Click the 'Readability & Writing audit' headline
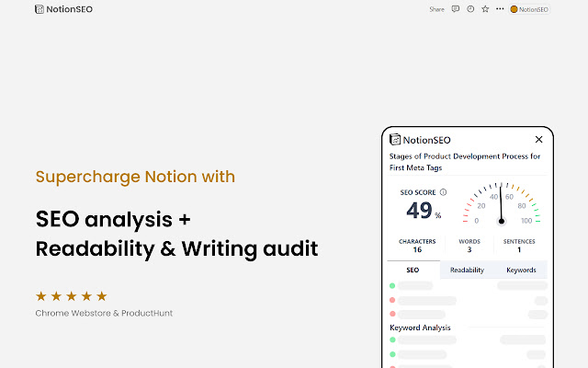Screen dimensions: 588x368 tap(177, 249)
